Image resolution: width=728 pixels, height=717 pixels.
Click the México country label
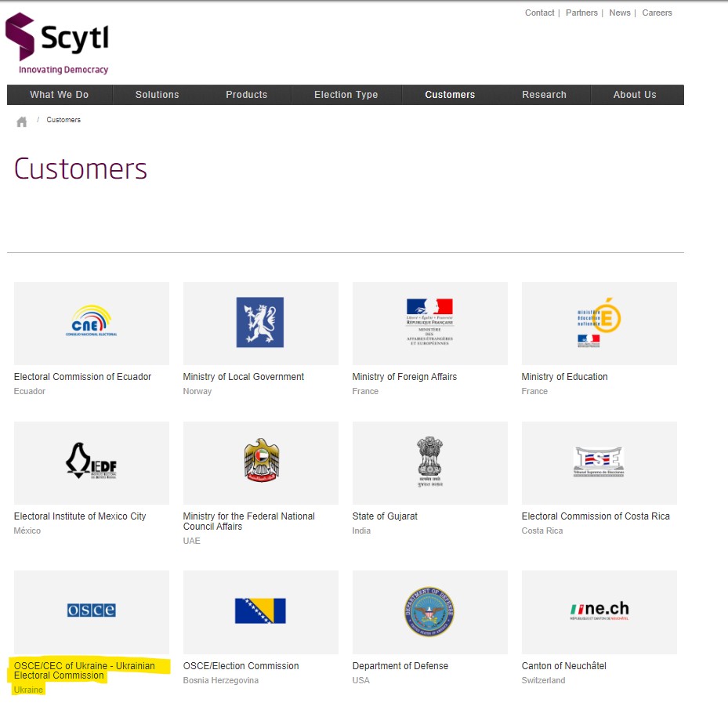click(x=27, y=531)
